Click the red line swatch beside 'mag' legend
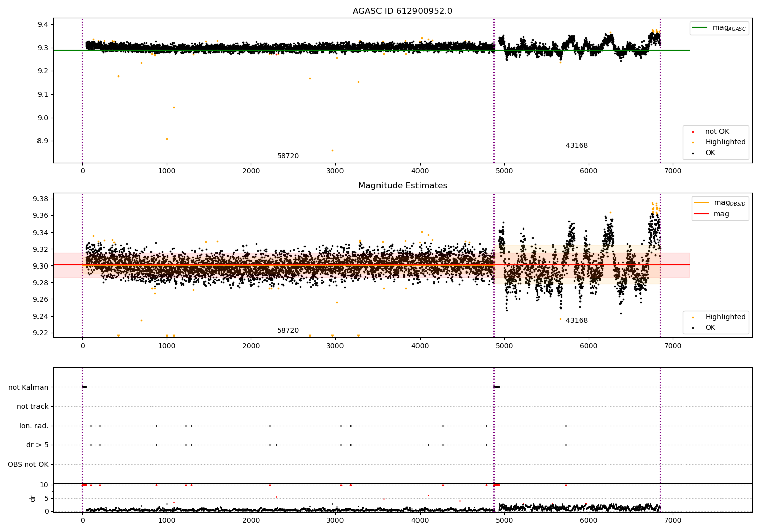Image resolution: width=760 pixels, height=532 pixels. pyautogui.click(x=702, y=214)
